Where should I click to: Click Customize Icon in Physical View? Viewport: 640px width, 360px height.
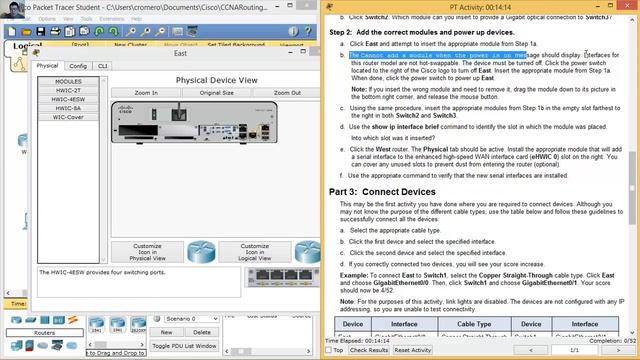(x=147, y=252)
